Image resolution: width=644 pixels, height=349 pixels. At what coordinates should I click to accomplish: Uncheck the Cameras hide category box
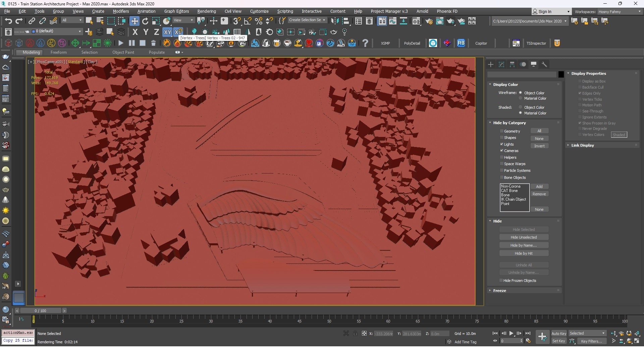(x=502, y=151)
